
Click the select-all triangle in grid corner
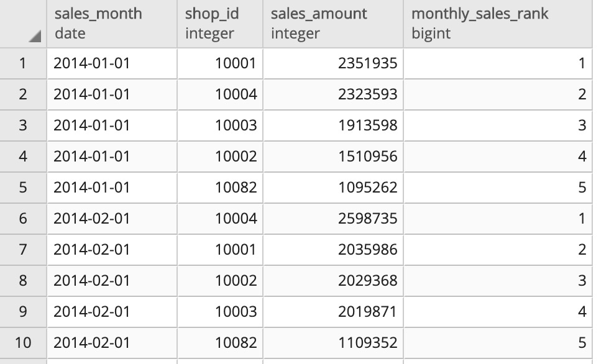35,37
